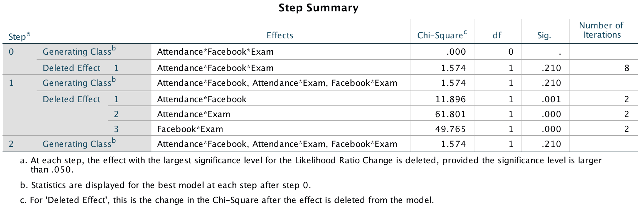
Task: Select the "df" column header
Action: point(497,35)
